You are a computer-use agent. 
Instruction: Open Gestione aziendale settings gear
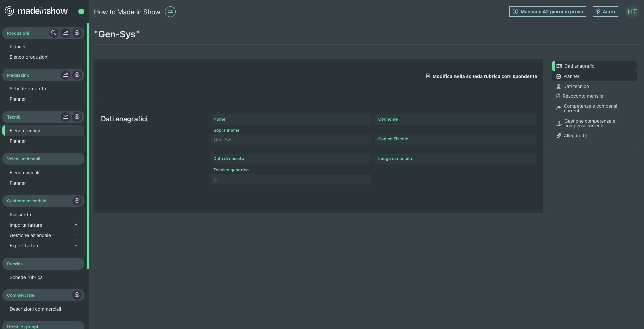coord(77,201)
